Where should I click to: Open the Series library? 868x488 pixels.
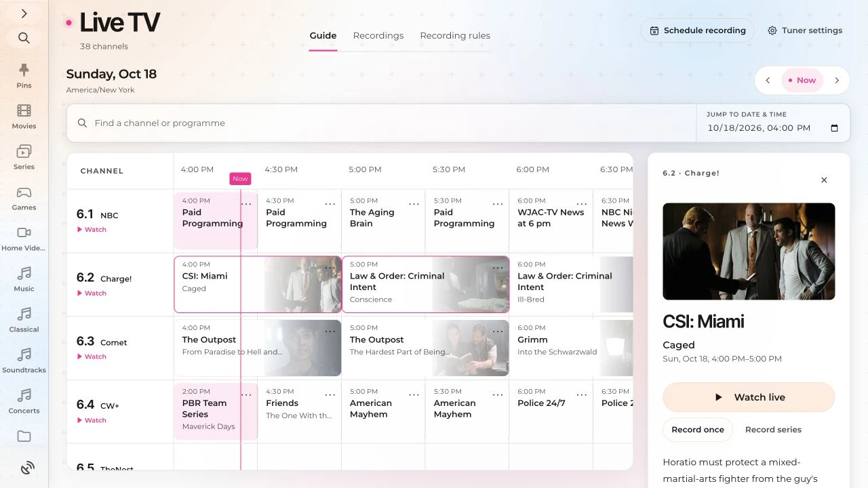pos(24,157)
